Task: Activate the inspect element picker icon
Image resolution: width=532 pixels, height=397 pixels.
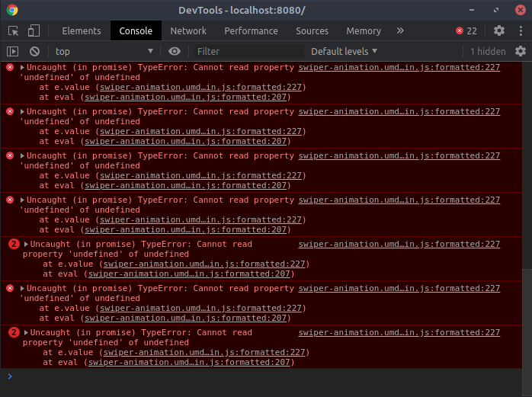Action: (x=13, y=31)
